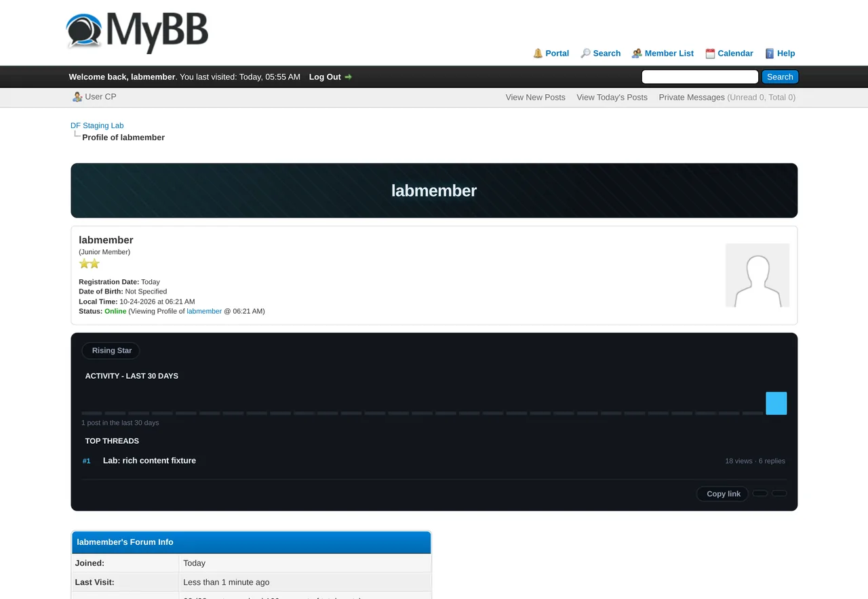This screenshot has width=868, height=599.
Task: Click the 'Registration Date: Today' line
Action: [119, 282]
